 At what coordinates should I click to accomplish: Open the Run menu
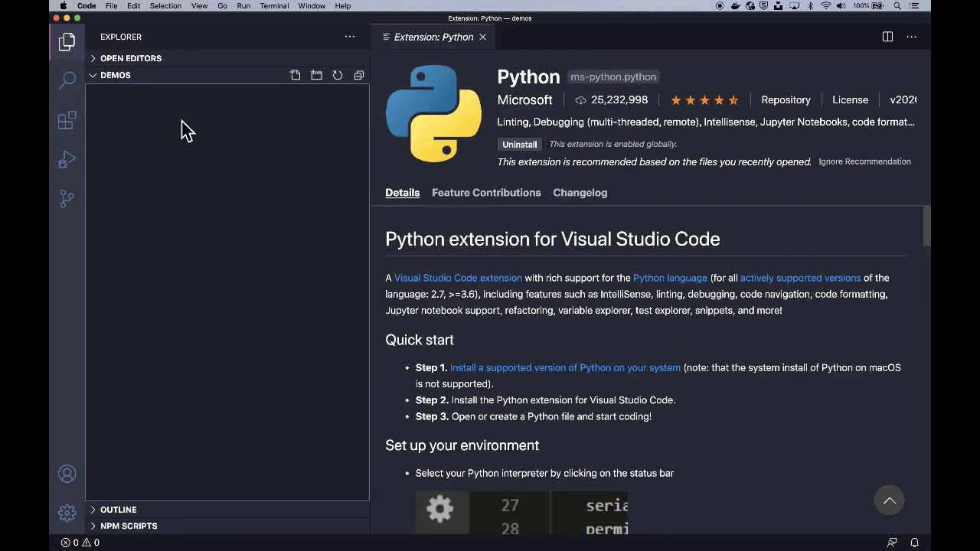[x=243, y=6]
